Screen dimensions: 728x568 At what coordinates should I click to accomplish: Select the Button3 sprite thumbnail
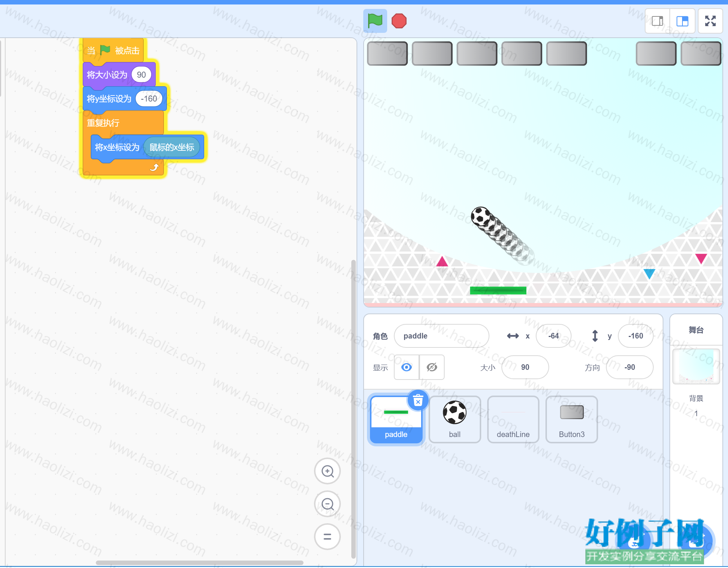(x=571, y=419)
